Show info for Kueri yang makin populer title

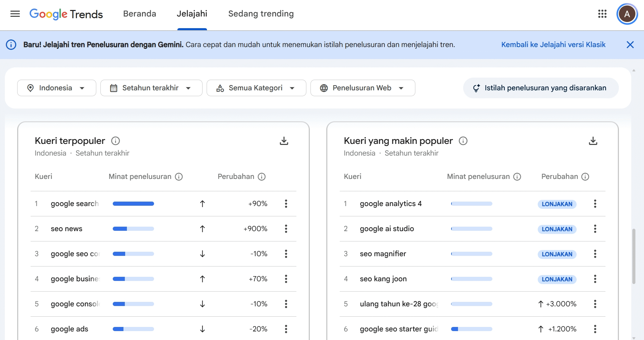463,141
